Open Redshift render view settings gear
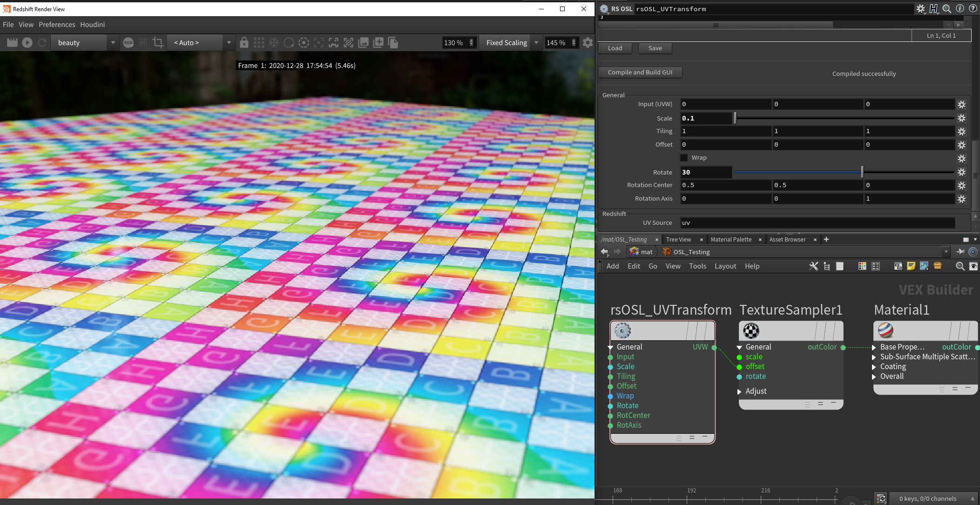Image resolution: width=980 pixels, height=505 pixels. [x=588, y=43]
